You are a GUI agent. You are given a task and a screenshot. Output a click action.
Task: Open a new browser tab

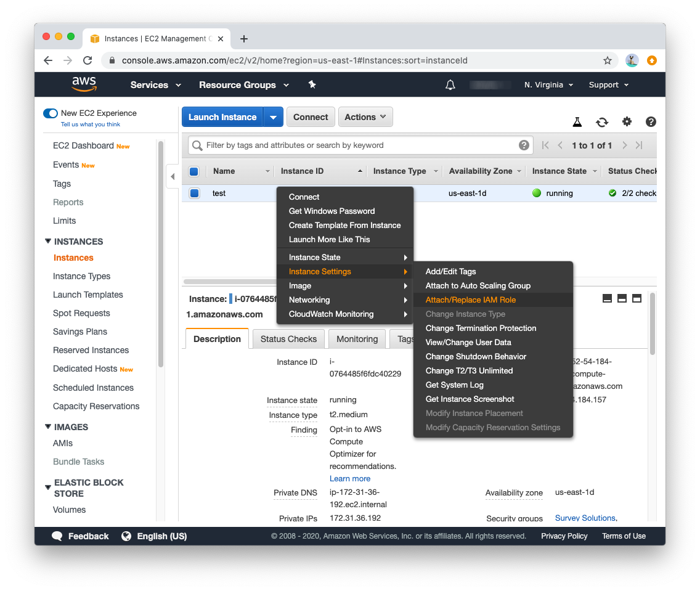244,39
